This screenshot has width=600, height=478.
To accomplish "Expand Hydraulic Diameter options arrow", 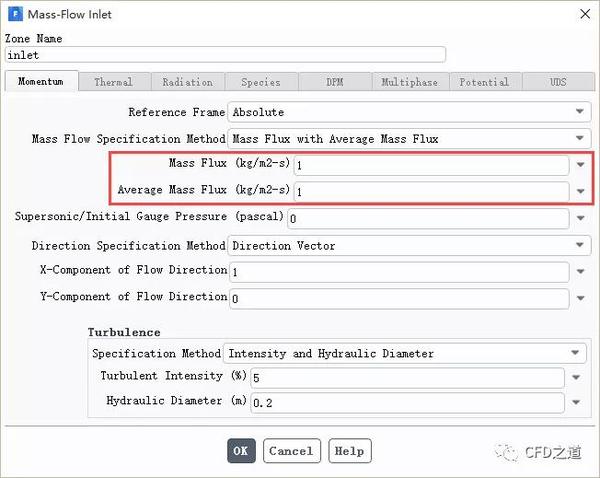I will click(577, 403).
